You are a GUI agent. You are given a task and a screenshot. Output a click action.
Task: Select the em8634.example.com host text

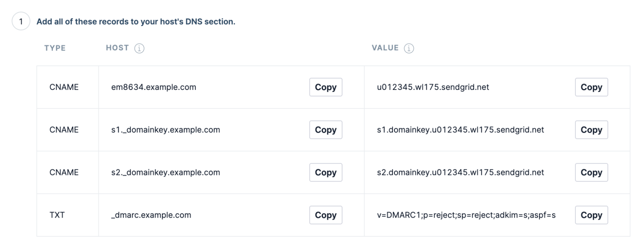[x=154, y=87]
